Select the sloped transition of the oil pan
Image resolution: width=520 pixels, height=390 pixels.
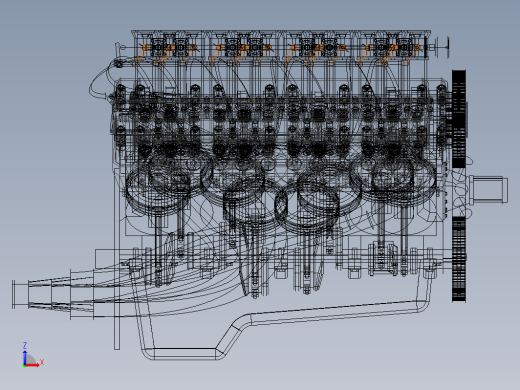pos(233,332)
